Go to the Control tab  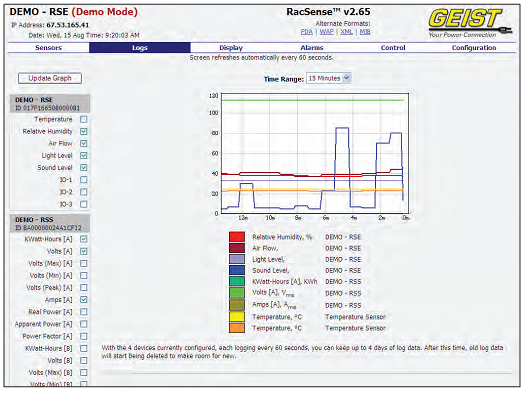[393, 48]
